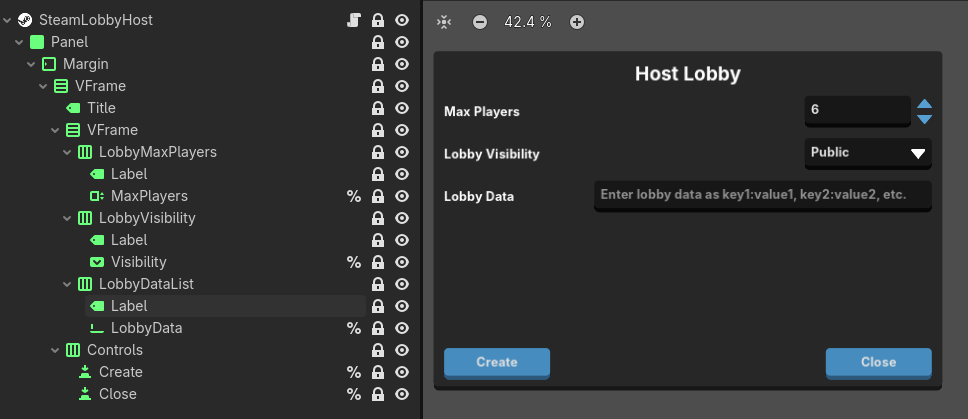Image resolution: width=968 pixels, height=419 pixels.
Task: Click the unique name percent icon on LobbyData
Action: 354,328
